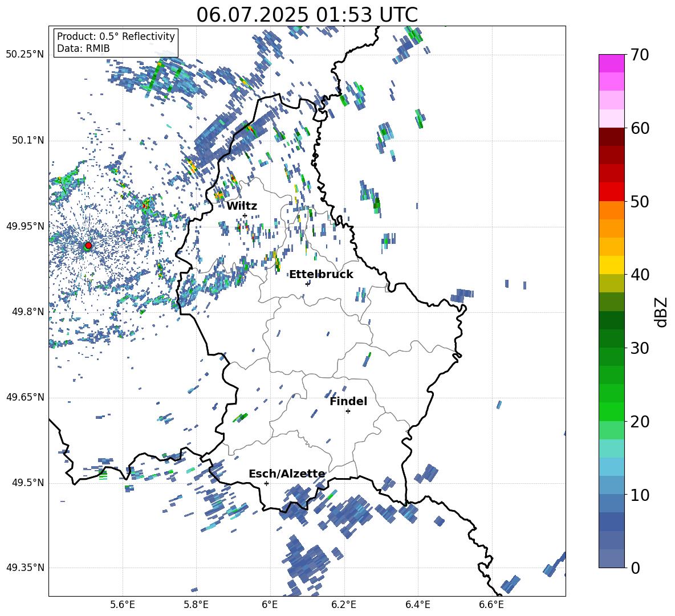675x616 pixels.
Task: Click the 49.8°N latitude label
Action: pyautogui.click(x=28, y=312)
